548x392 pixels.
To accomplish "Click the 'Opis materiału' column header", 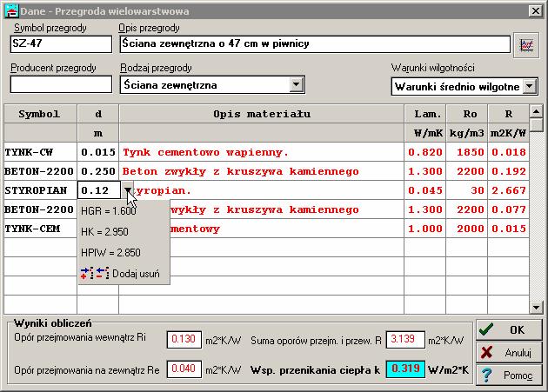I will point(262,114).
